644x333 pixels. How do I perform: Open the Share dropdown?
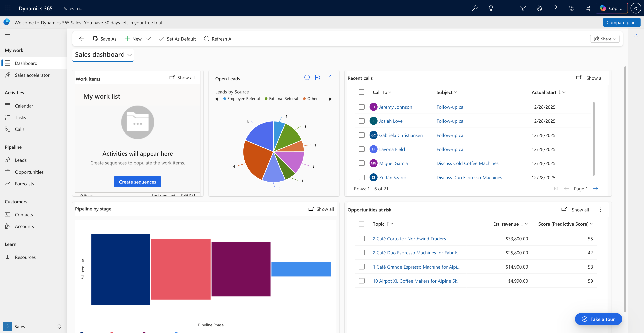605,39
